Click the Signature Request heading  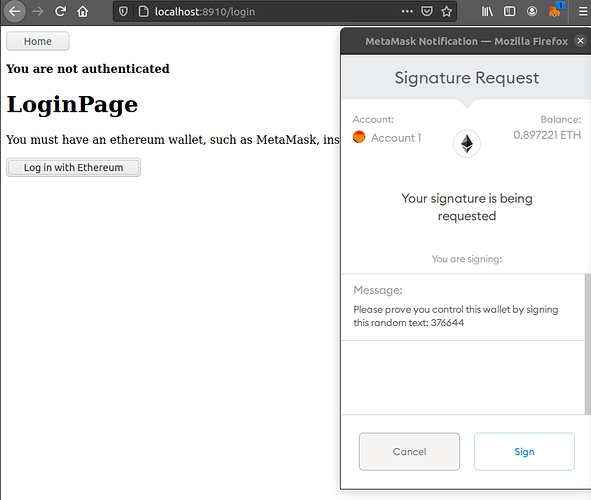467,78
